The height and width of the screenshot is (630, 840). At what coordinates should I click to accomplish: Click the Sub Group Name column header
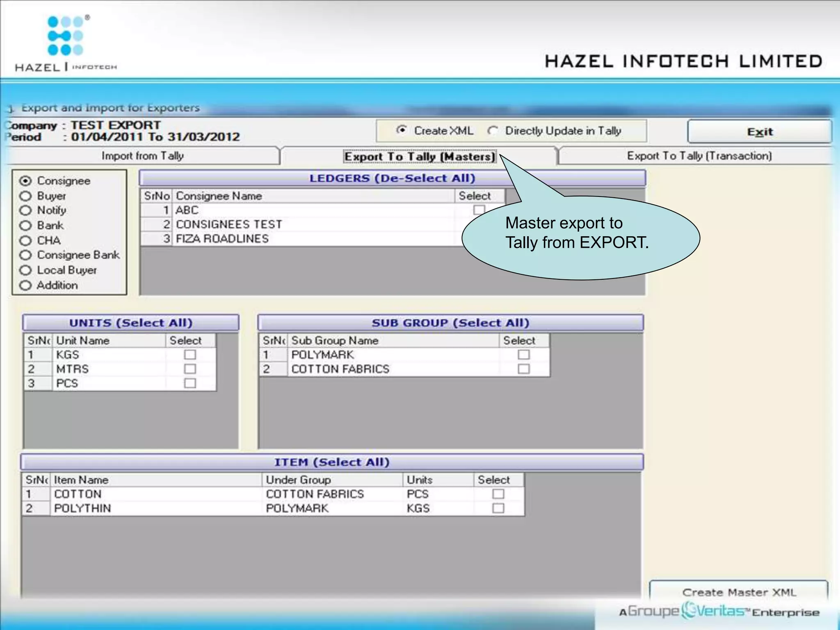[393, 340]
